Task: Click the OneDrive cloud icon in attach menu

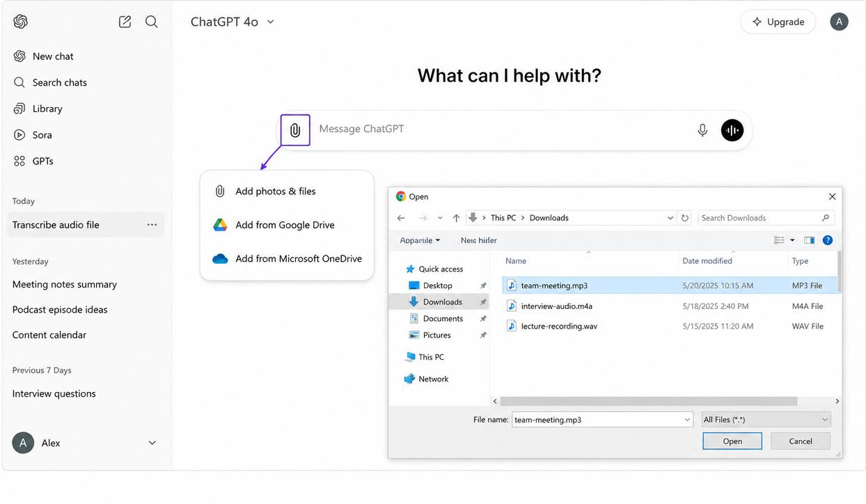Action: [220, 258]
